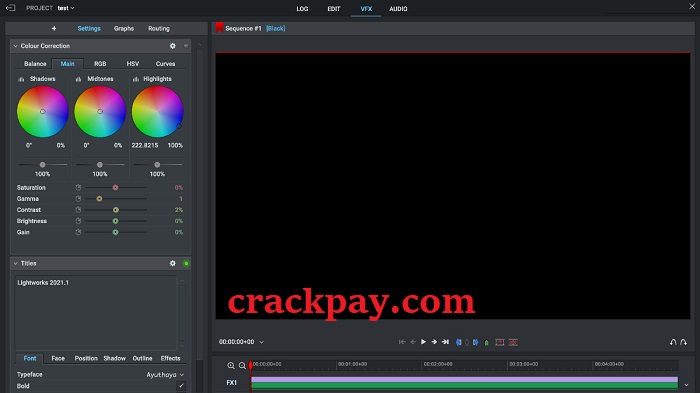Switch to the LOG workspace tab
The width and height of the screenshot is (700, 393).
[x=302, y=8]
